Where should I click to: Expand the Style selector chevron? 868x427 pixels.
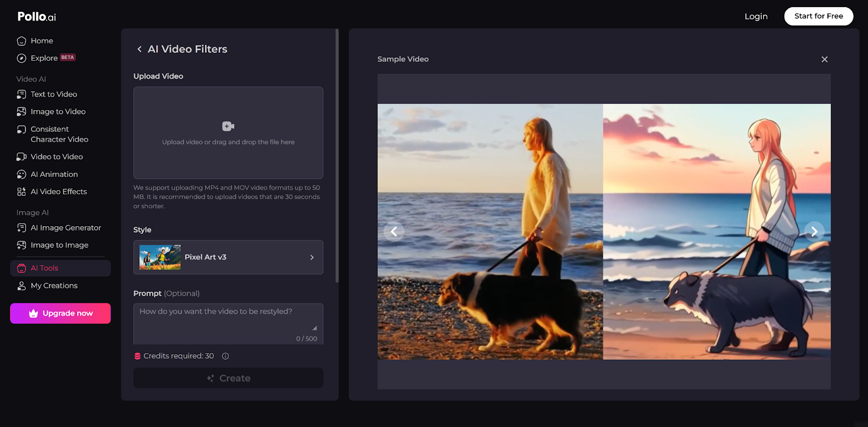(312, 257)
